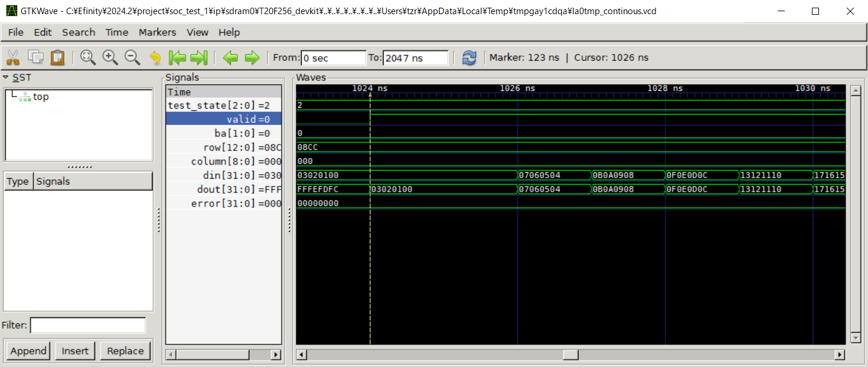Click the 1030 ns timeline label

point(812,89)
